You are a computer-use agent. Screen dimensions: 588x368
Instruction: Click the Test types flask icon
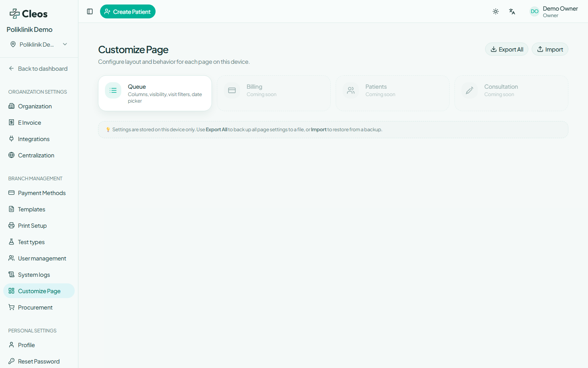point(11,242)
